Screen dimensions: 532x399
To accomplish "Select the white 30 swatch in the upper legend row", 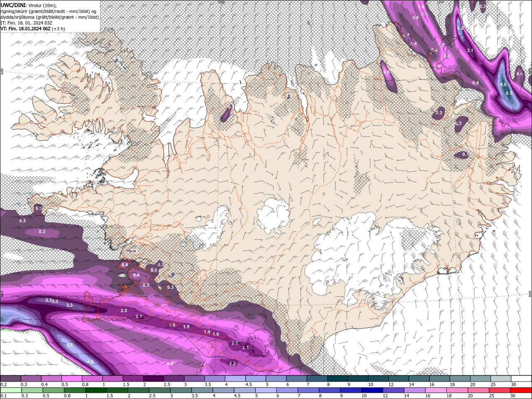I will point(521,379).
